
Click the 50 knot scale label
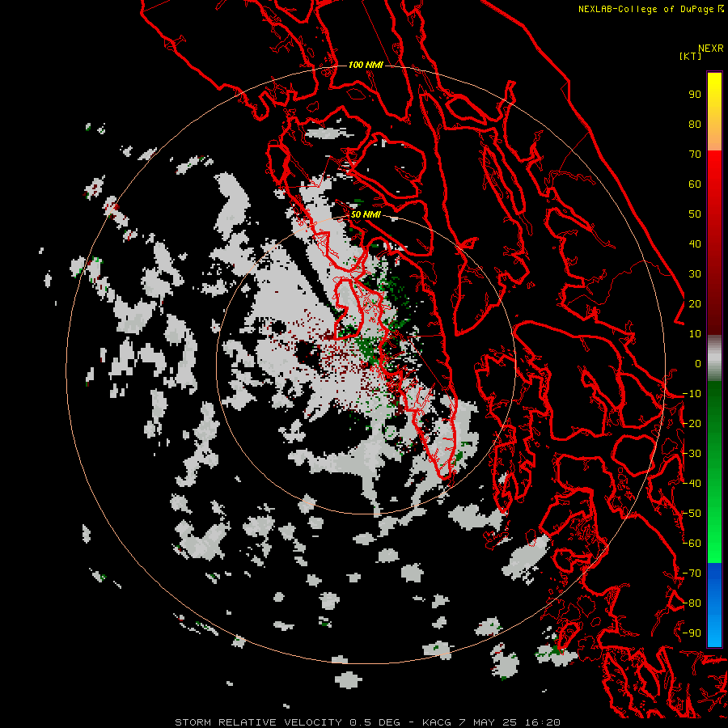point(695,214)
